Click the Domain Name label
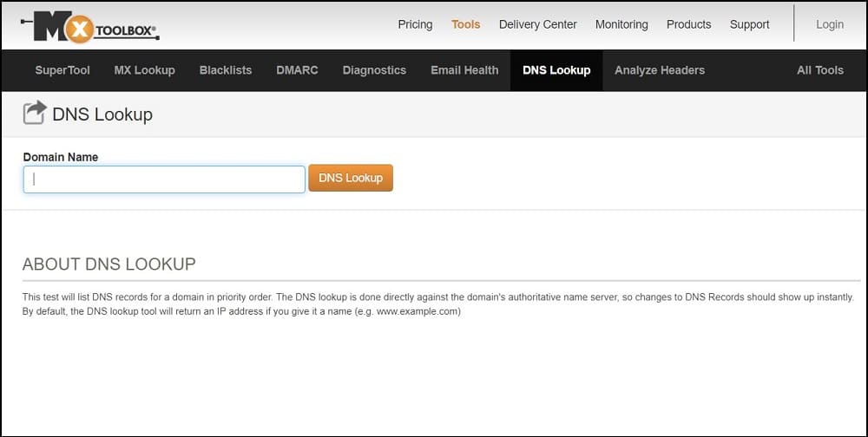Screen dimensions: 868x437 click(61, 157)
